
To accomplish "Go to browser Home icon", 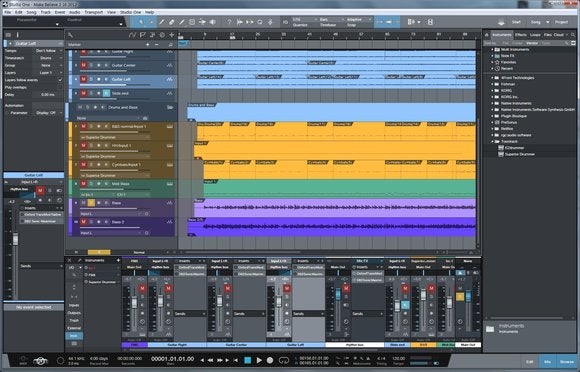I will [487, 35].
